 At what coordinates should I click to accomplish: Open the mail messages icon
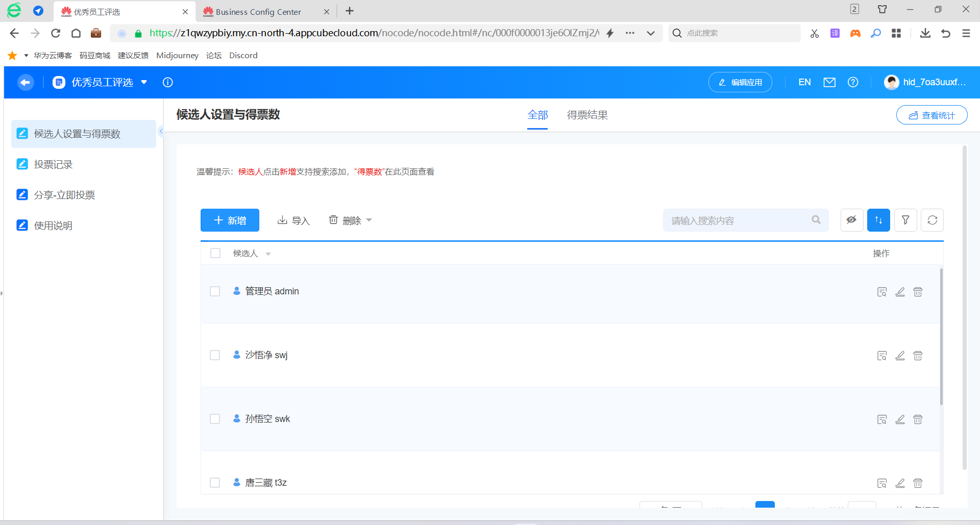[829, 82]
